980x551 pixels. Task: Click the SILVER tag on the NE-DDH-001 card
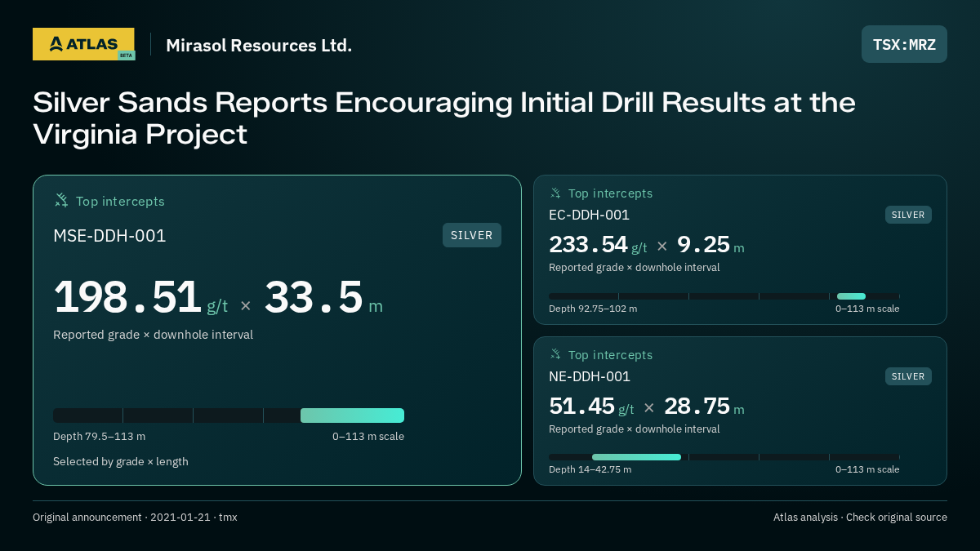tap(908, 376)
